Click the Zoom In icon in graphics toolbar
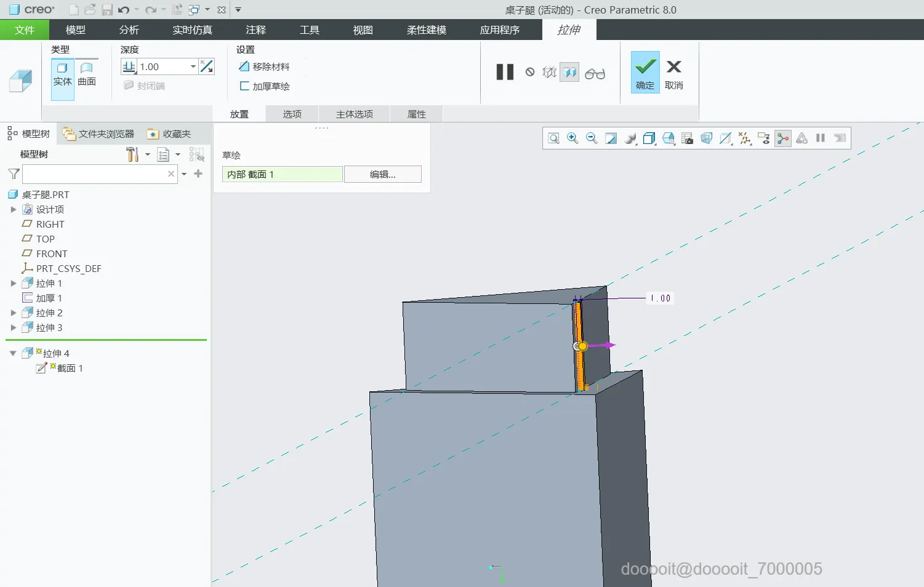 572,138
